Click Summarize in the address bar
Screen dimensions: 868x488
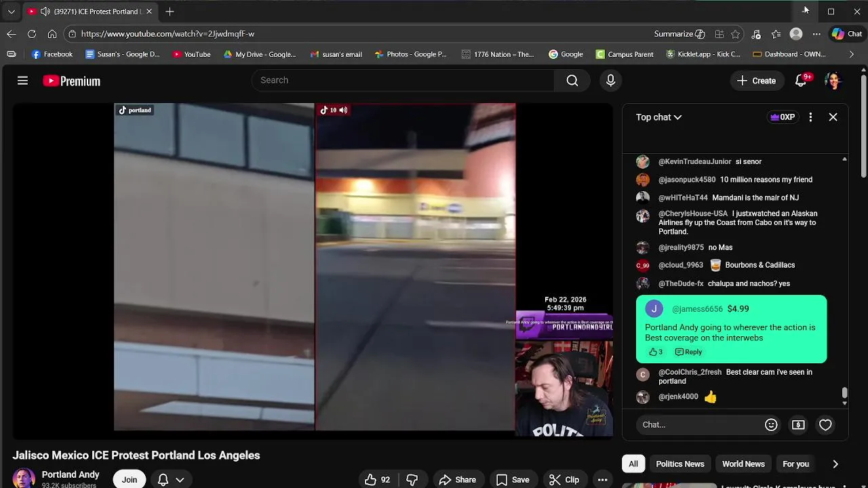point(679,34)
